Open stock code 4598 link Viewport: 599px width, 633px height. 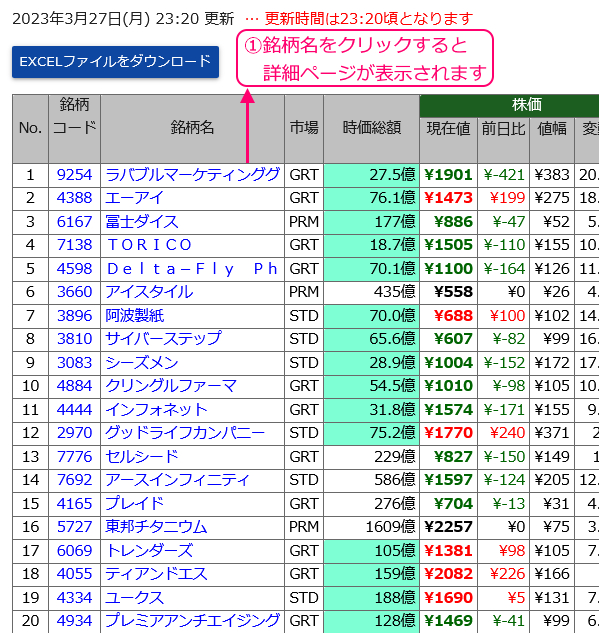(x=75, y=268)
